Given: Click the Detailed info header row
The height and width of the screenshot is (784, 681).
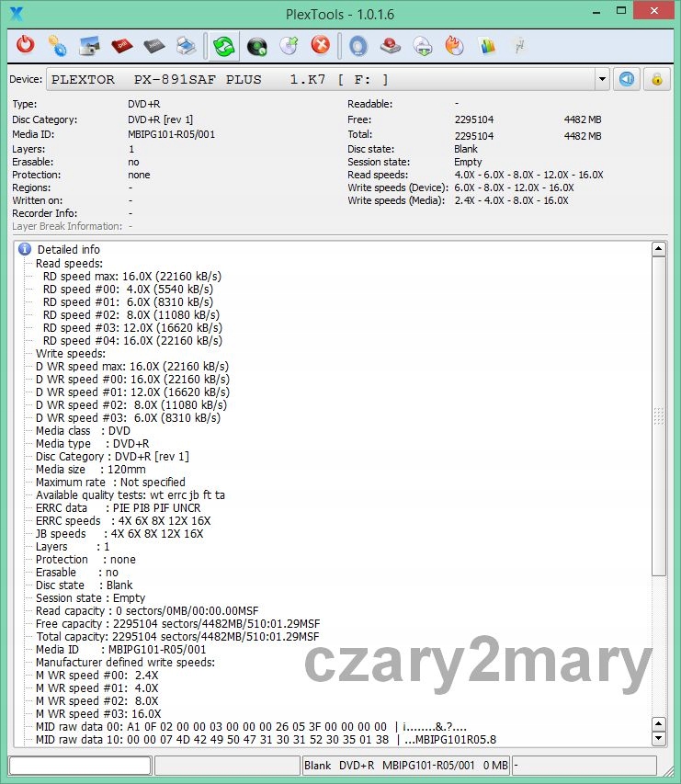Looking at the screenshot, I should point(68,249).
